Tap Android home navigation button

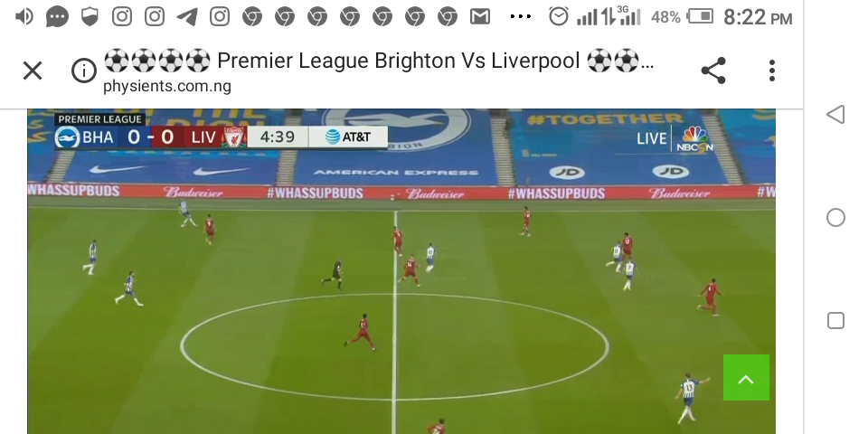[835, 218]
